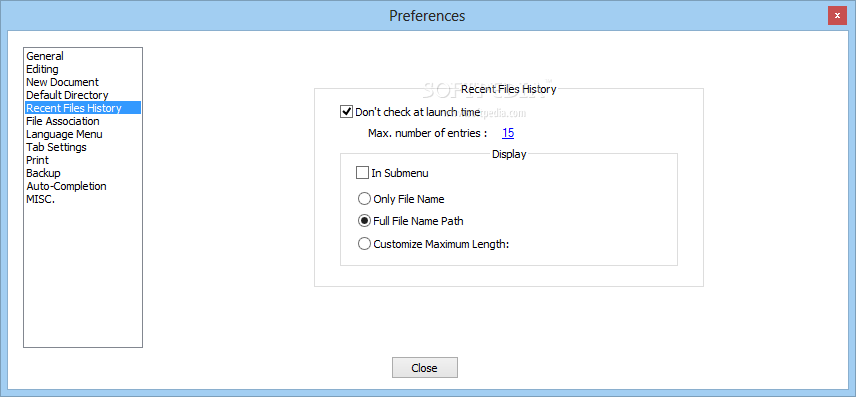The width and height of the screenshot is (856, 397).
Task: Open Default Directory settings
Action: pyautogui.click(x=82, y=95)
